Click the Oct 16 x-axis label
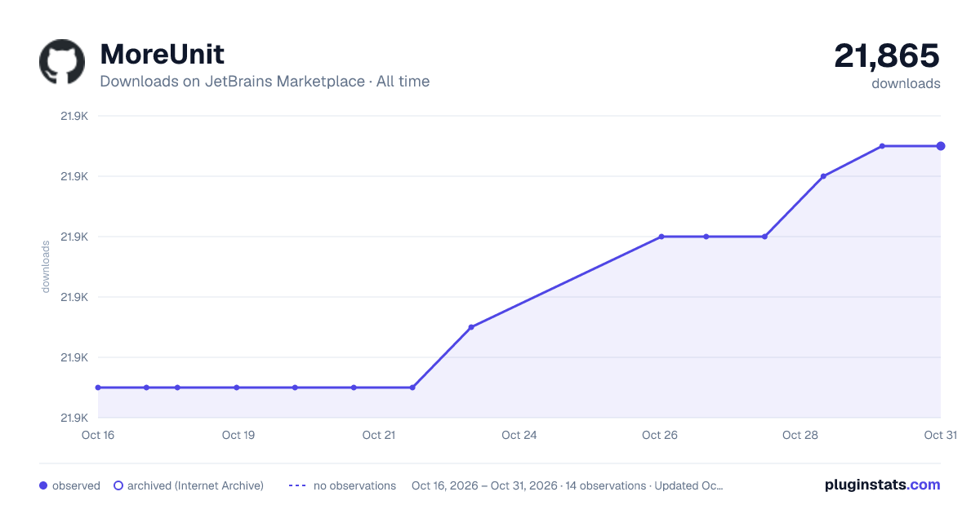This screenshot has width=980, height=514. click(x=98, y=435)
